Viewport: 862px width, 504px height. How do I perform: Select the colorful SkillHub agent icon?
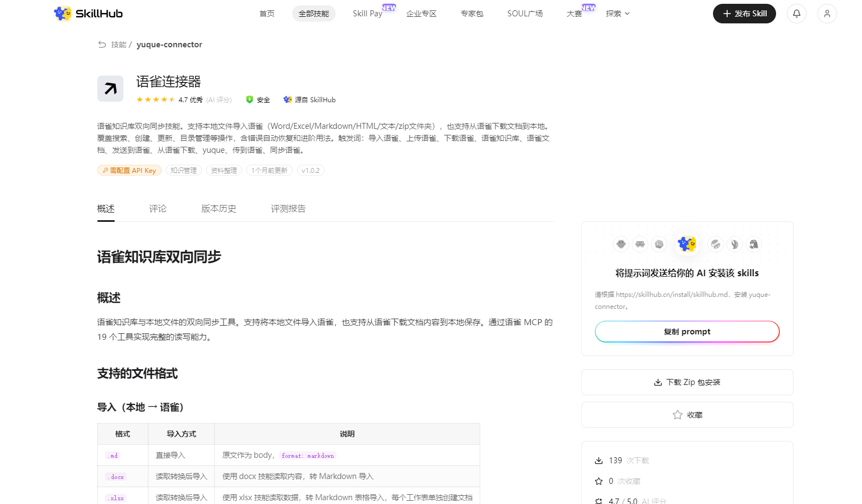point(687,244)
